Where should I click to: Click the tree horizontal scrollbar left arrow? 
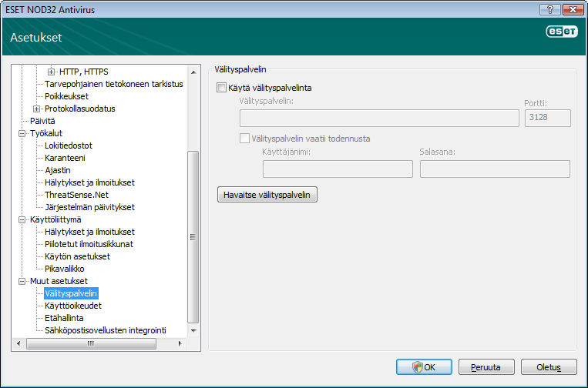[18, 343]
